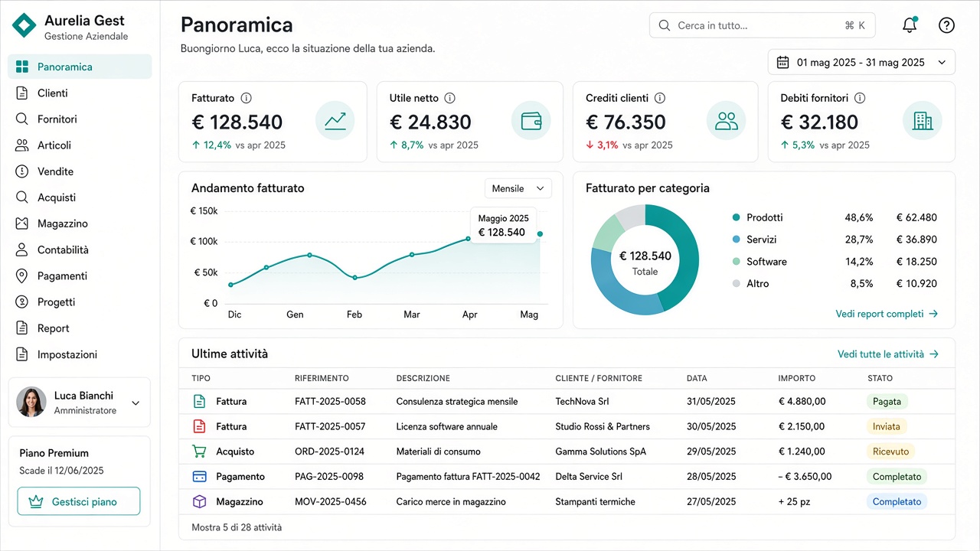Click the cart icon for ORD-2025-0124
The width and height of the screenshot is (980, 551).
click(x=199, y=452)
